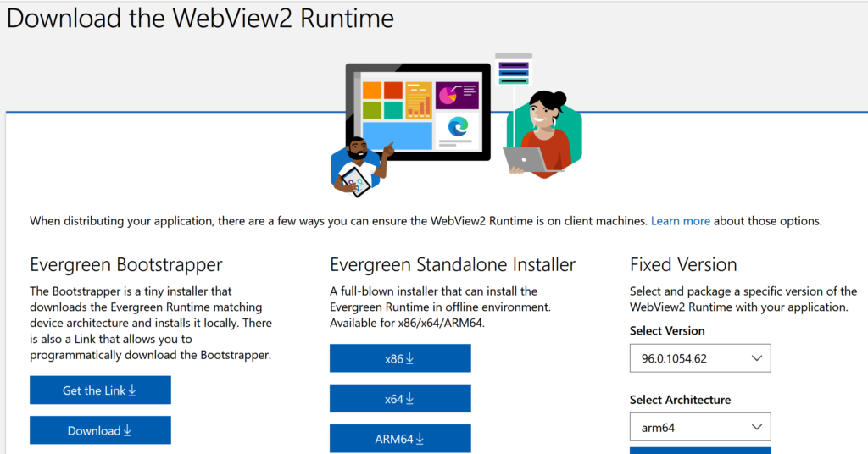The image size is (868, 454).
Task: Click the Evergreen Standalone Installer heading
Action: coord(453,265)
